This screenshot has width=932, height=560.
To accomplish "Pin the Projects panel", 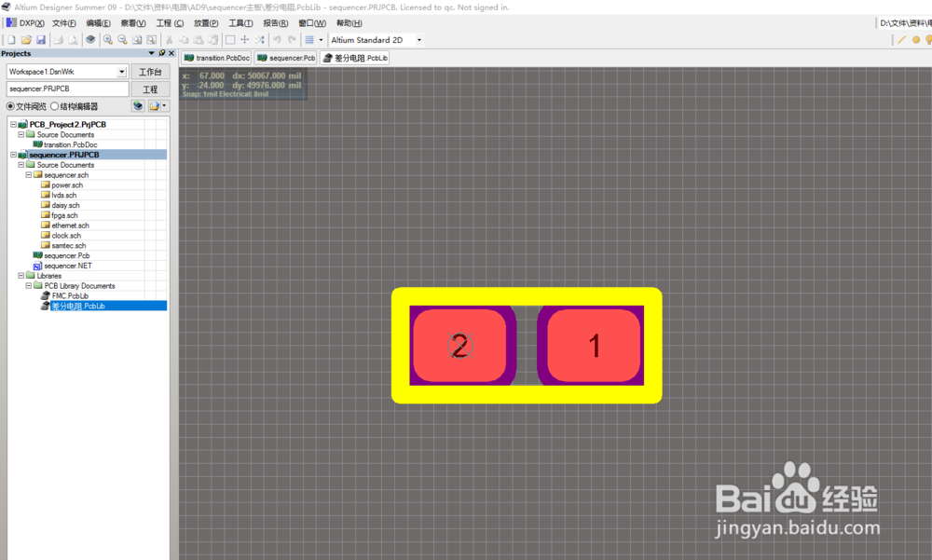I will [161, 53].
